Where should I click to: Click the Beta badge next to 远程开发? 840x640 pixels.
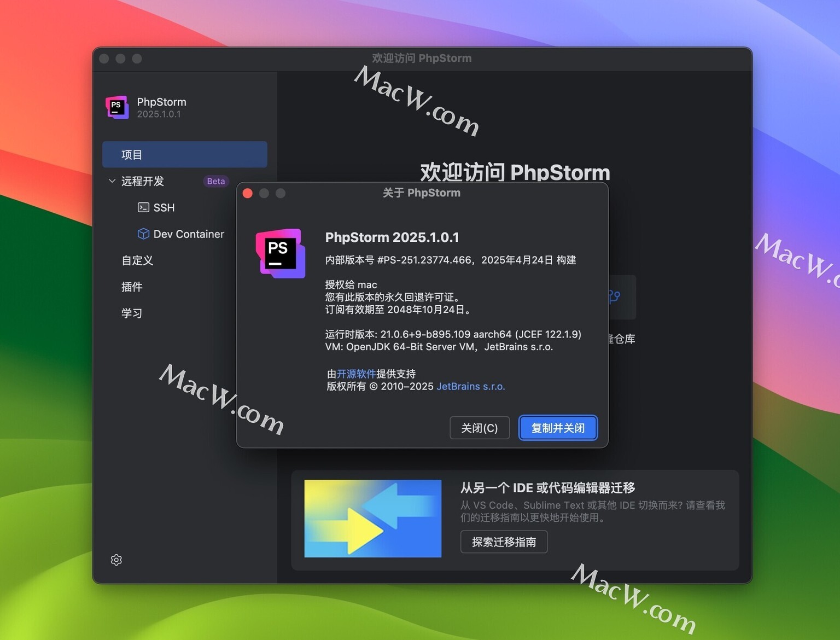(216, 181)
